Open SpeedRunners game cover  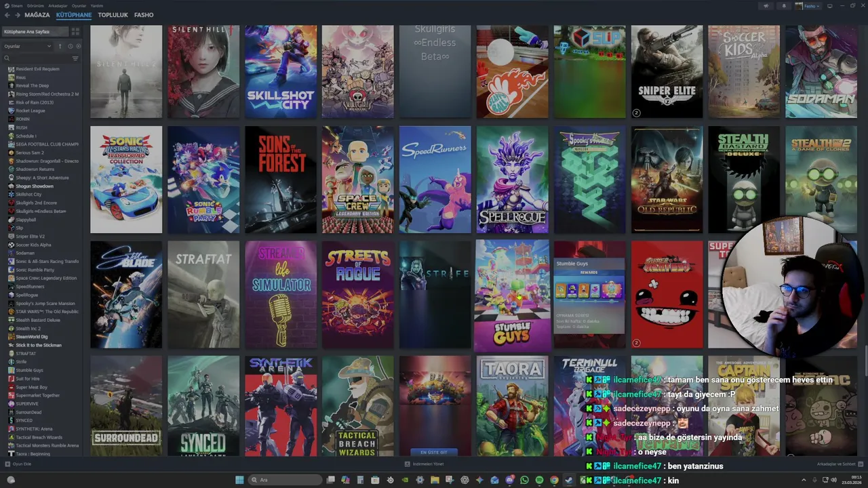(435, 180)
